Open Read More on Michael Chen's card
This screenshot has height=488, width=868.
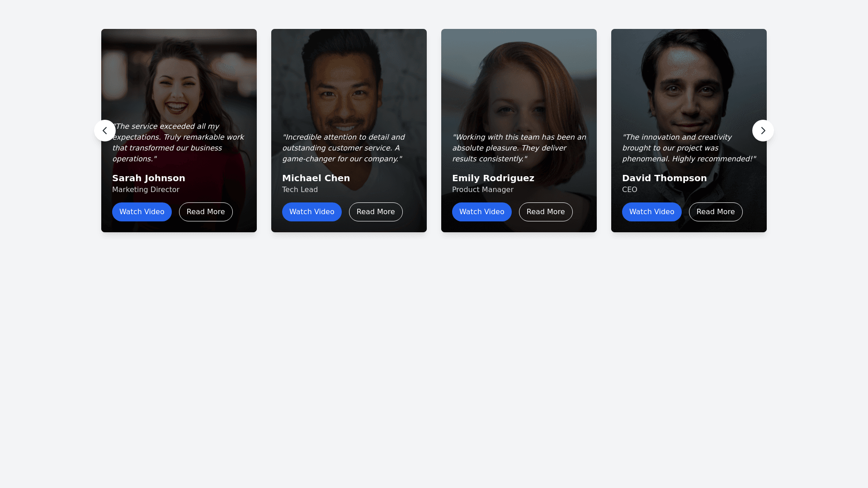(376, 212)
